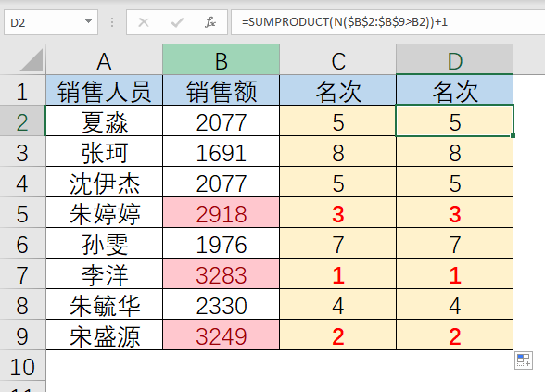Click header cell 销售人员
Screen dimensions: 545x392
(x=104, y=90)
